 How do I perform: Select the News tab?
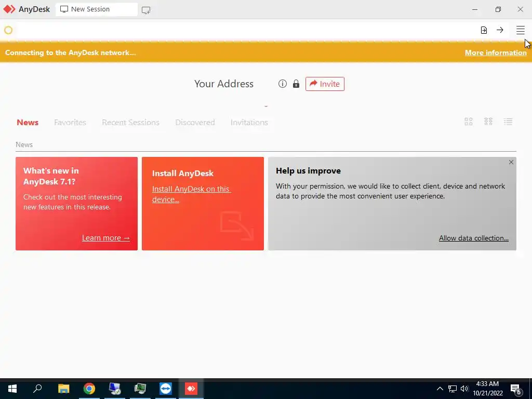[28, 123]
